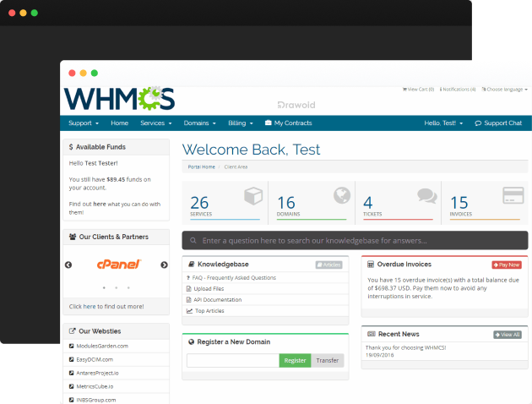Image resolution: width=532 pixels, height=404 pixels.
Task: Show the next partner in the carousel
Action: point(164,265)
